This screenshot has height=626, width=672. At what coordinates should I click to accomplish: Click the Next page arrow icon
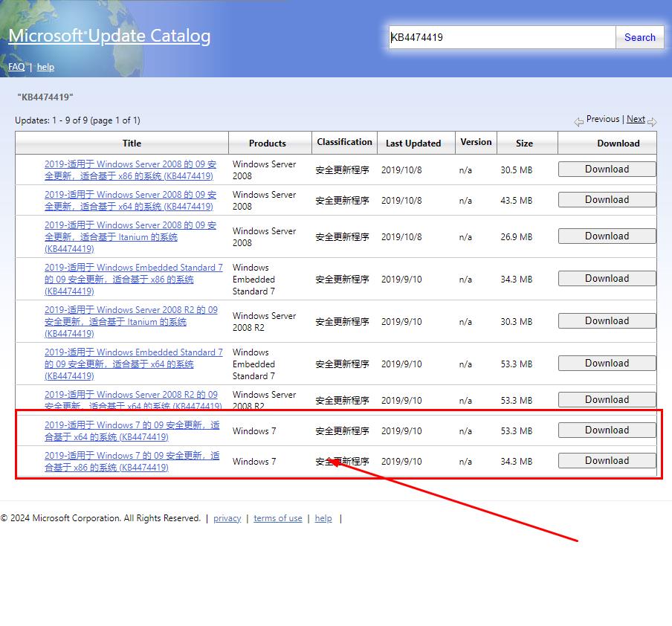point(652,122)
